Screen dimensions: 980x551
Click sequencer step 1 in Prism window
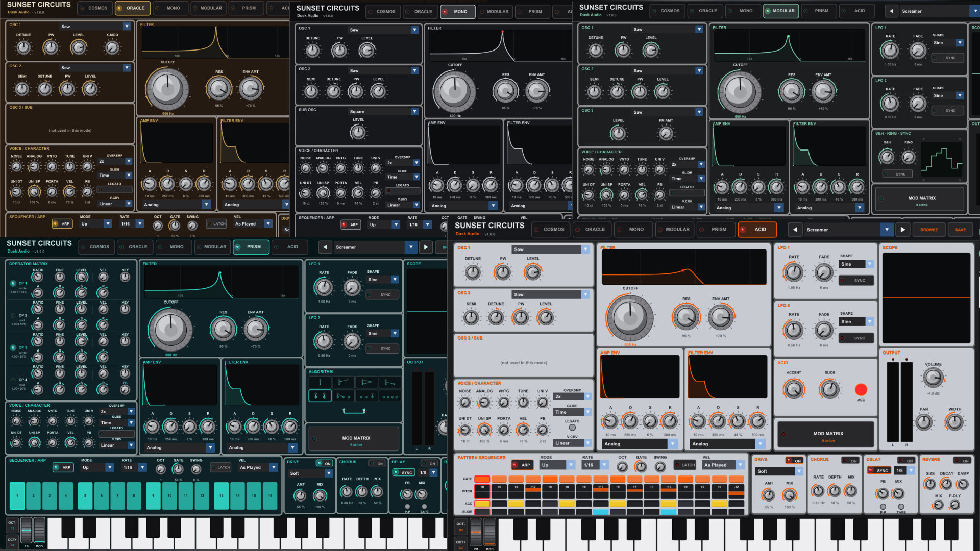click(x=17, y=495)
